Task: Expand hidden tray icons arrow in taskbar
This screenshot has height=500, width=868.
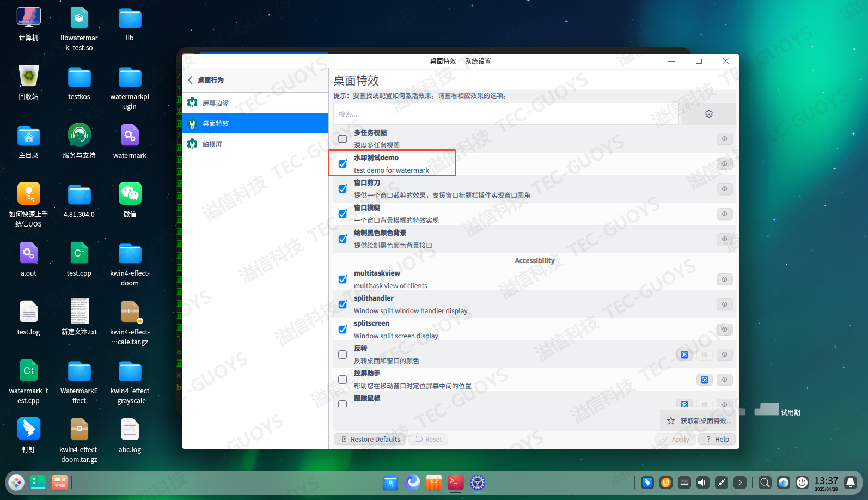Action: [x=740, y=483]
